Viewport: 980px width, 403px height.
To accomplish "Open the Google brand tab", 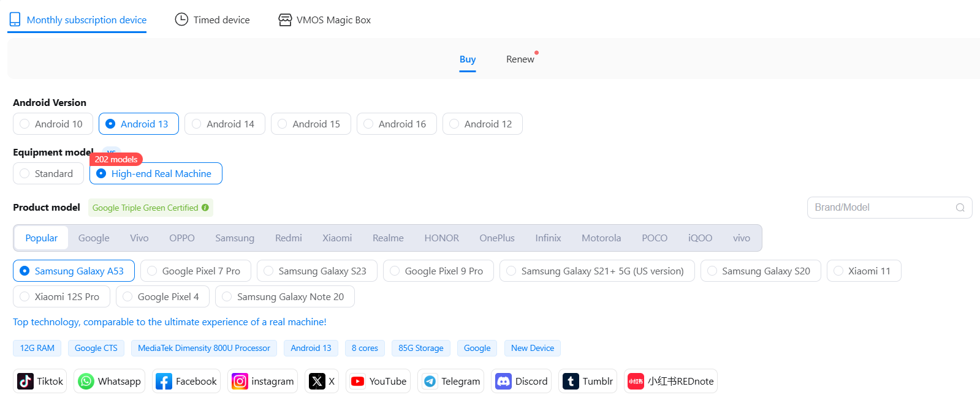I will pos(94,238).
